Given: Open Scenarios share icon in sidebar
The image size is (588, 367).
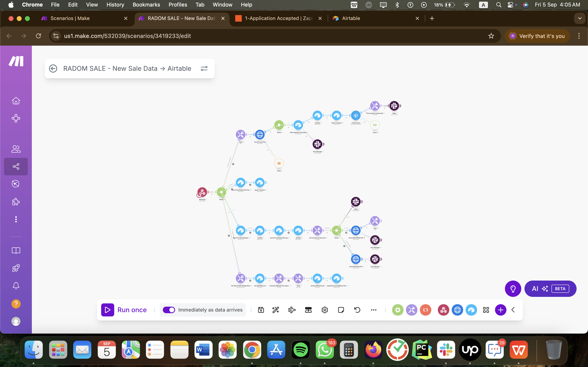Looking at the screenshot, I should [x=16, y=167].
